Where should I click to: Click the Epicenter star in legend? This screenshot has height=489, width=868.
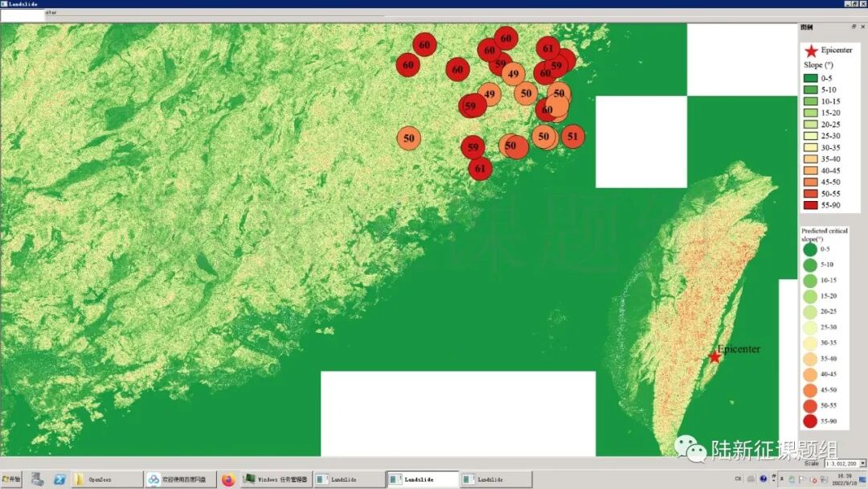811,51
